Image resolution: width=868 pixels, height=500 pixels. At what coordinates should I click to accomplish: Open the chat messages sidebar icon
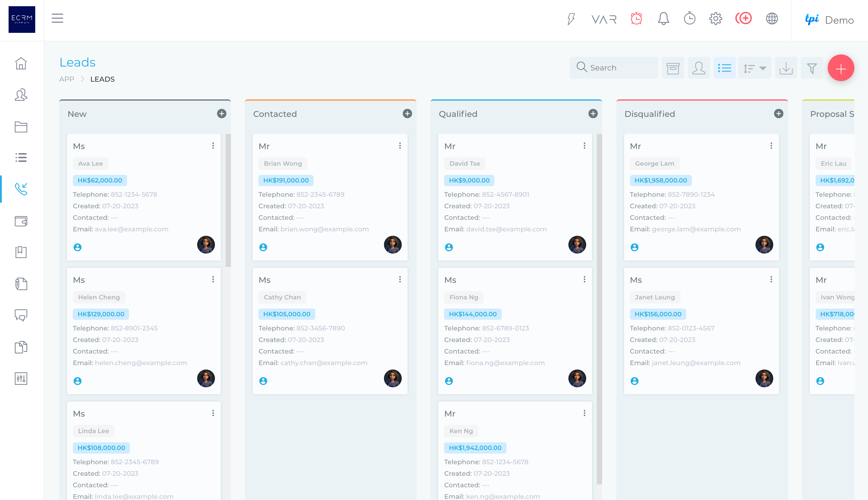coord(21,315)
